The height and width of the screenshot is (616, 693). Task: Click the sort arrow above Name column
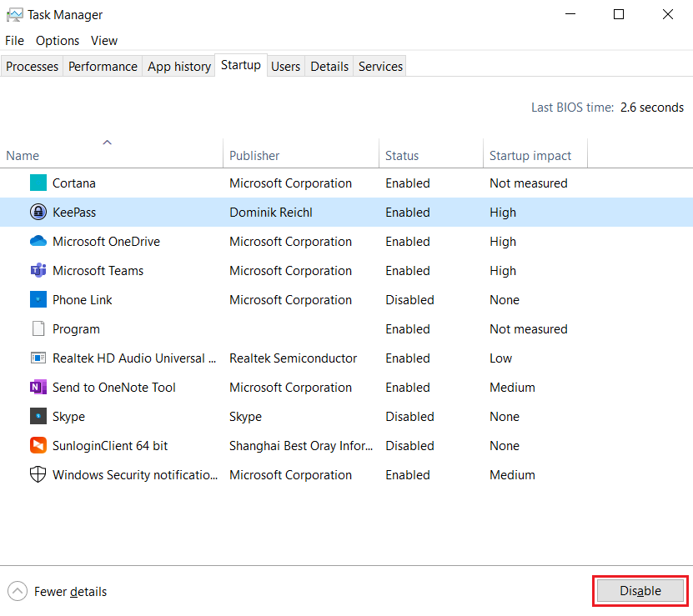coord(107,143)
